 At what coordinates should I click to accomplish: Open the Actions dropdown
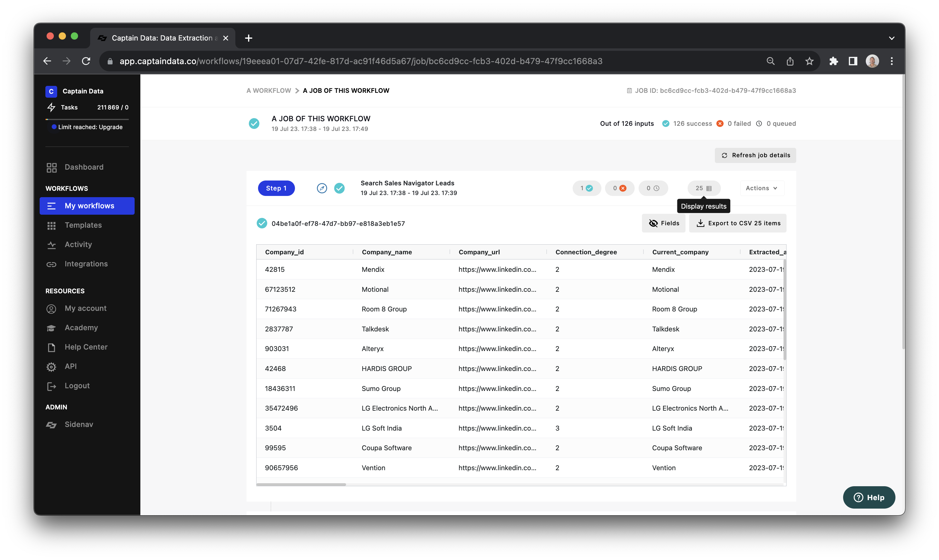click(x=762, y=188)
